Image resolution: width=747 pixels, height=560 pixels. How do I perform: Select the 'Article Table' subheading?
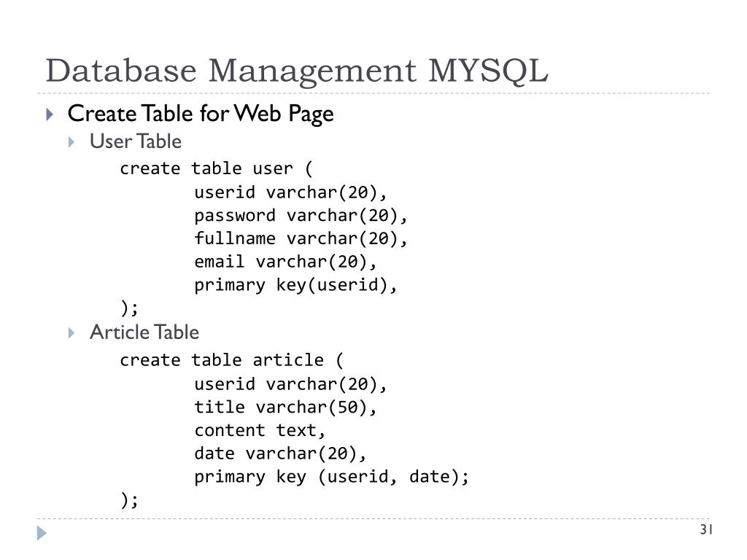pyautogui.click(x=144, y=332)
